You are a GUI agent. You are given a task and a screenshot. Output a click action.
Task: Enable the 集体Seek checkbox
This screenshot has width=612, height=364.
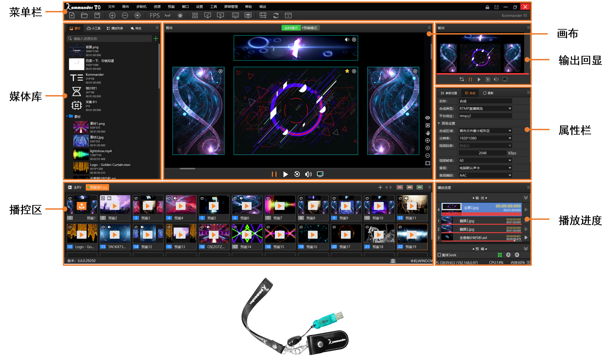[x=439, y=255]
